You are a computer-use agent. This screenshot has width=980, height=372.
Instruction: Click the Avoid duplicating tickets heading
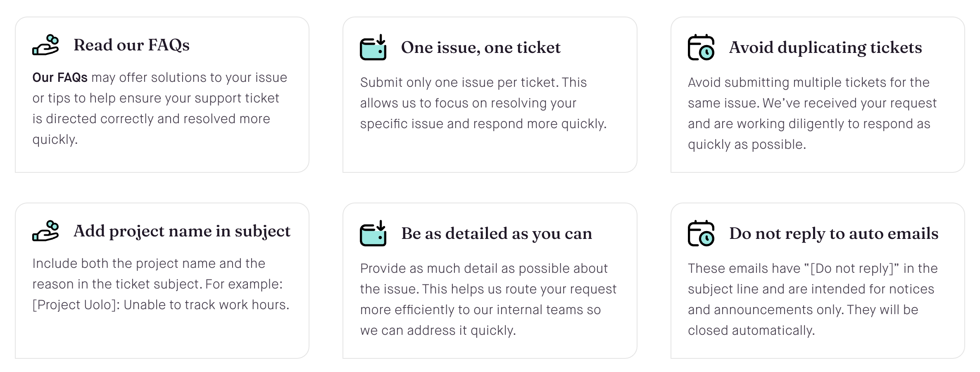825,48
